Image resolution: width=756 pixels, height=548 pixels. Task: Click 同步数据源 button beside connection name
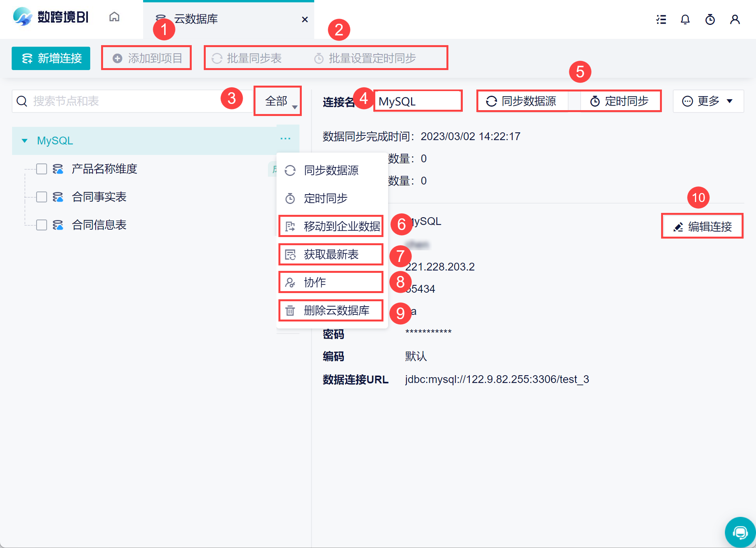coord(522,101)
